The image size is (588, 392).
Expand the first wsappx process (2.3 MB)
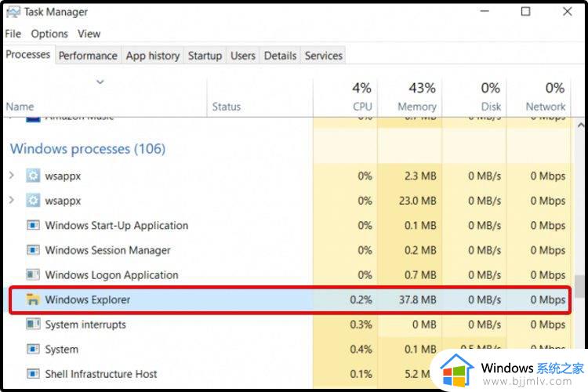point(12,175)
